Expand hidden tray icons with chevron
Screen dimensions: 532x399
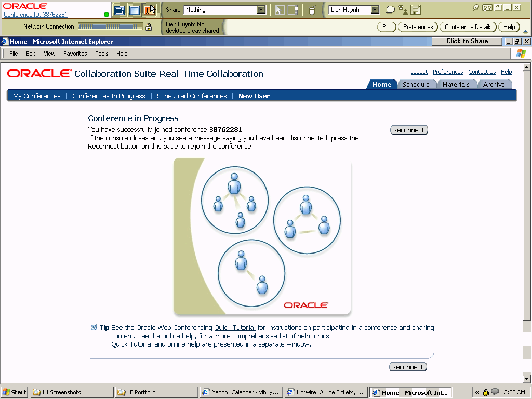point(477,392)
